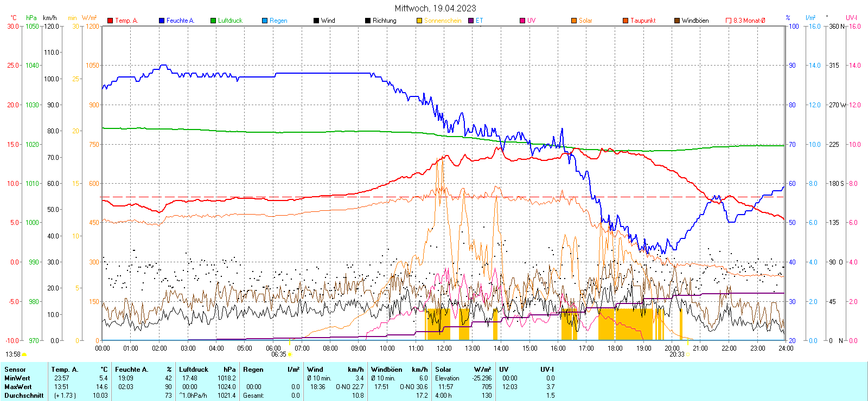Click the Solar legend label
Viewport: 868px width, 401px height.
pos(585,21)
